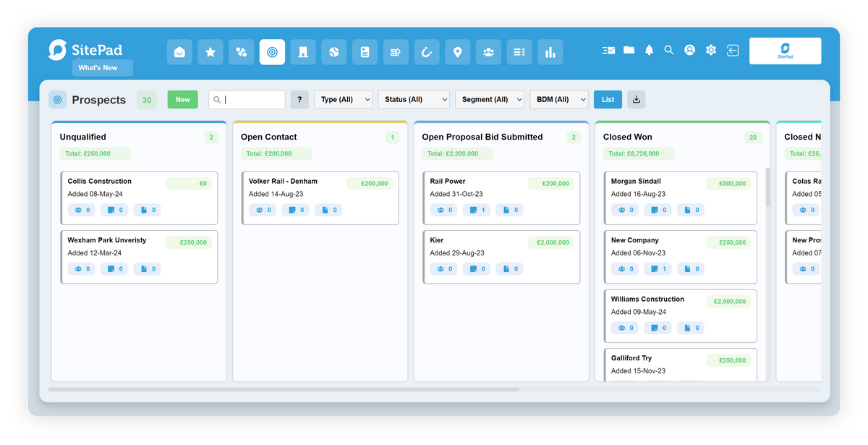Viewport: 868px width, 445px height.
Task: Open the map location pin icon
Action: coord(457,52)
